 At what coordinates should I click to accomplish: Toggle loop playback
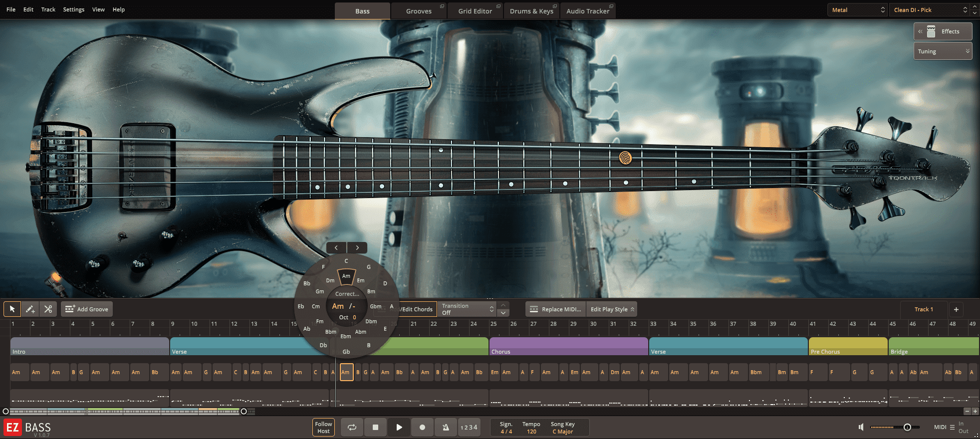[x=352, y=428]
